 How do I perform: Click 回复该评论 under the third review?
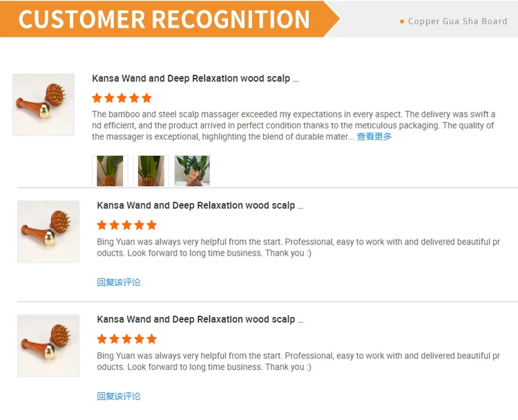119,396
